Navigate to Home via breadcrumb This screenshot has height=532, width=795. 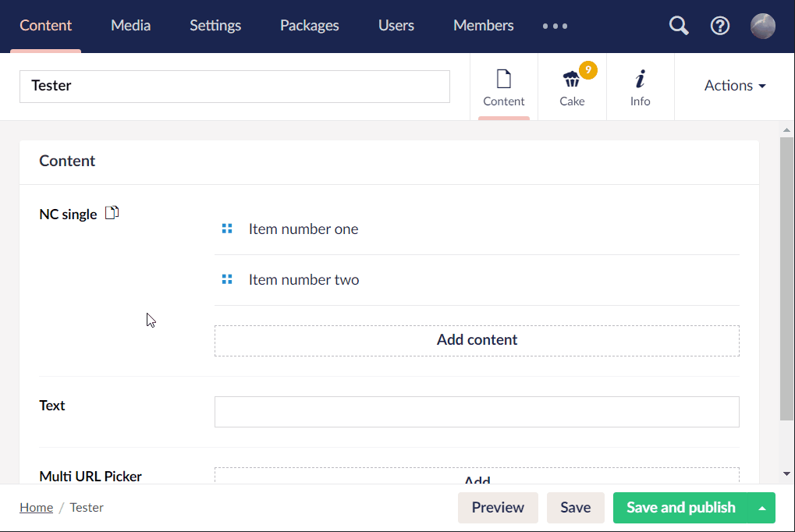pyautogui.click(x=36, y=507)
